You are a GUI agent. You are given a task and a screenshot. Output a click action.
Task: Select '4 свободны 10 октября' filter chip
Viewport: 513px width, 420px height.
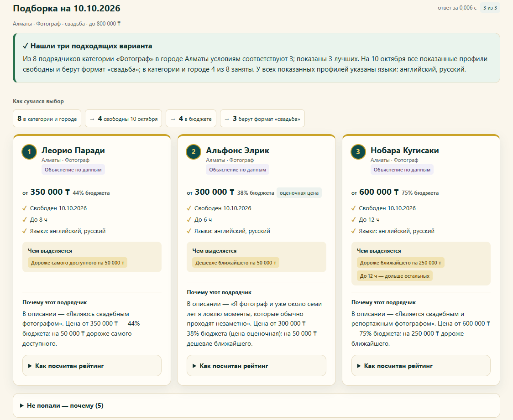(x=123, y=119)
